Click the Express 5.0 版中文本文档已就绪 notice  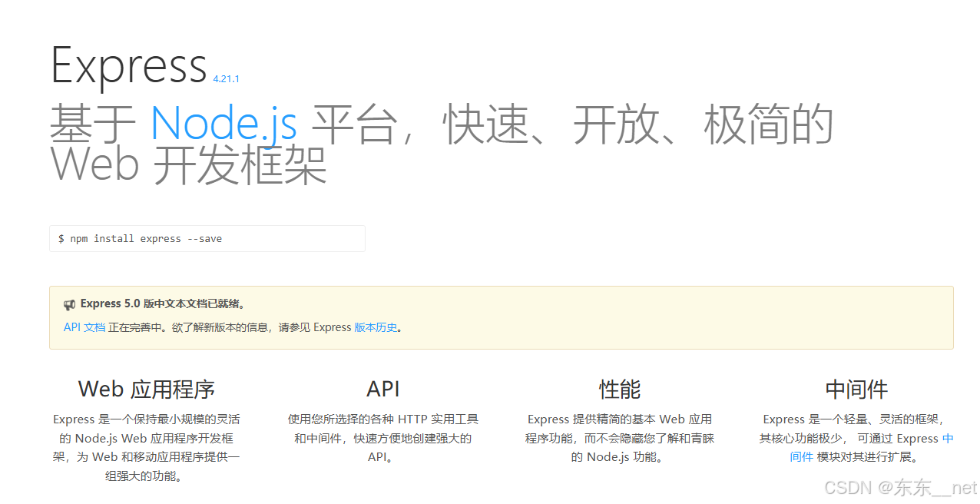point(163,304)
